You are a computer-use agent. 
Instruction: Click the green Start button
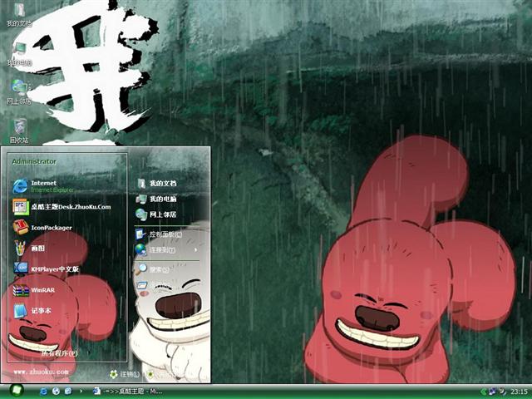[16, 391]
